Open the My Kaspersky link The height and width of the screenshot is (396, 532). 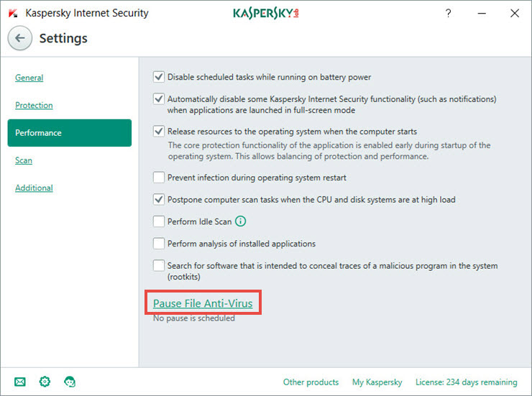point(377,382)
